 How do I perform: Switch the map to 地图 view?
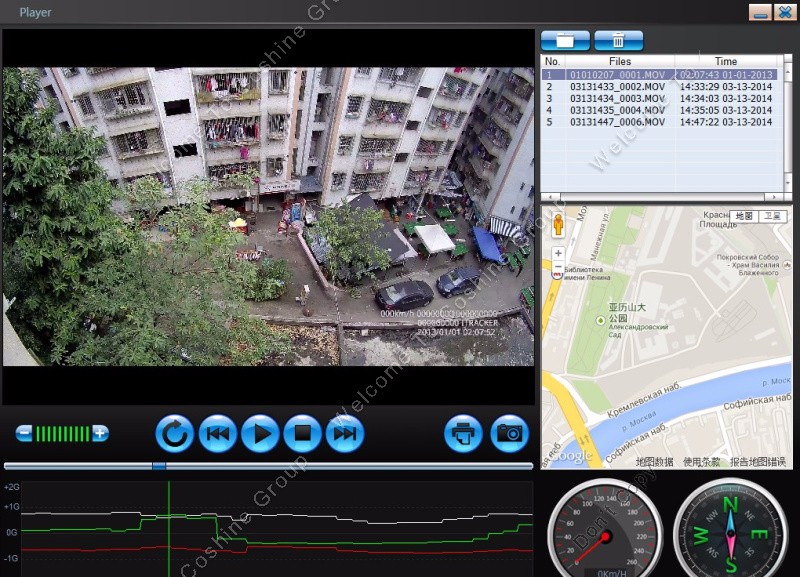point(743,216)
